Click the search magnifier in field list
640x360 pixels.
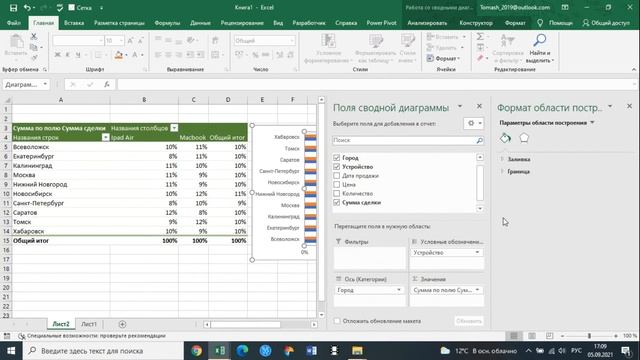480,140
